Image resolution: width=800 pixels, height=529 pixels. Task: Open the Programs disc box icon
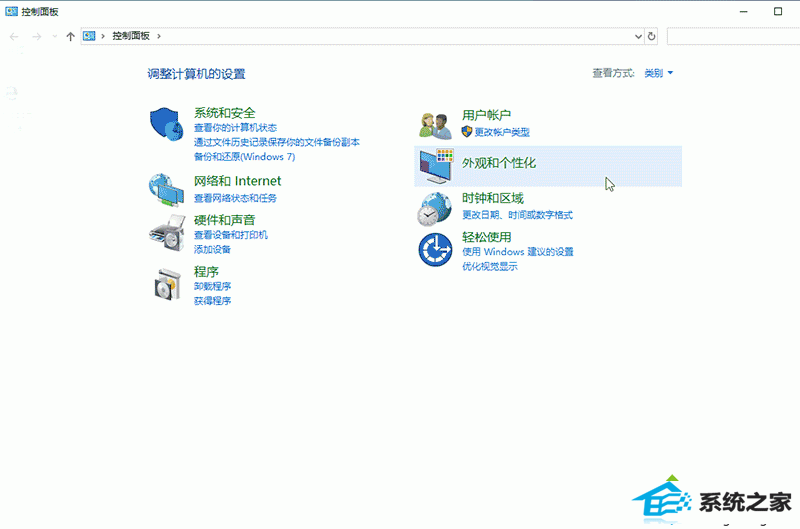coord(168,285)
